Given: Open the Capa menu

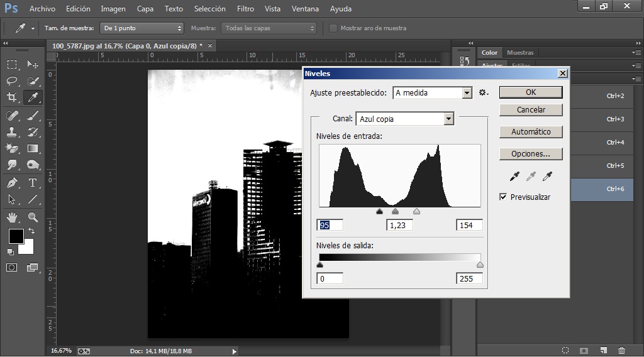Looking at the screenshot, I should point(145,9).
